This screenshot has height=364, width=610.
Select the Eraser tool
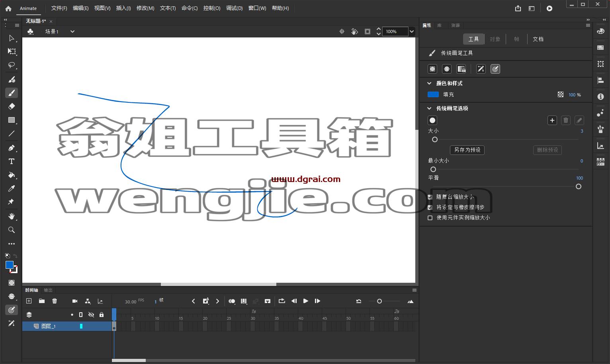coord(12,106)
